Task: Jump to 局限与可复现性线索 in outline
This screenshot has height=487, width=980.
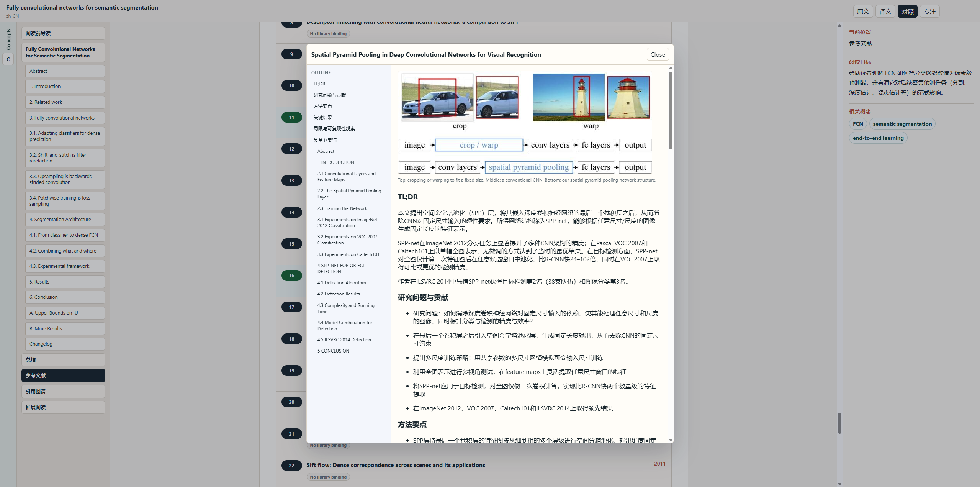Action: (x=334, y=128)
